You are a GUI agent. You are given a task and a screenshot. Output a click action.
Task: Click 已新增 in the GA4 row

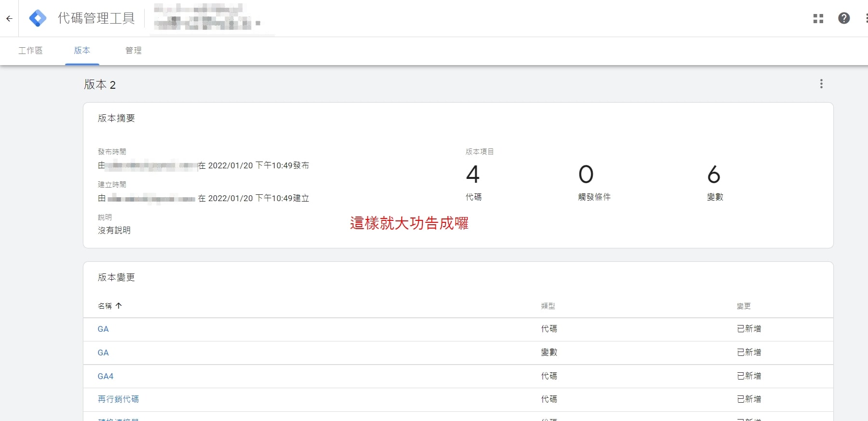pyautogui.click(x=749, y=376)
